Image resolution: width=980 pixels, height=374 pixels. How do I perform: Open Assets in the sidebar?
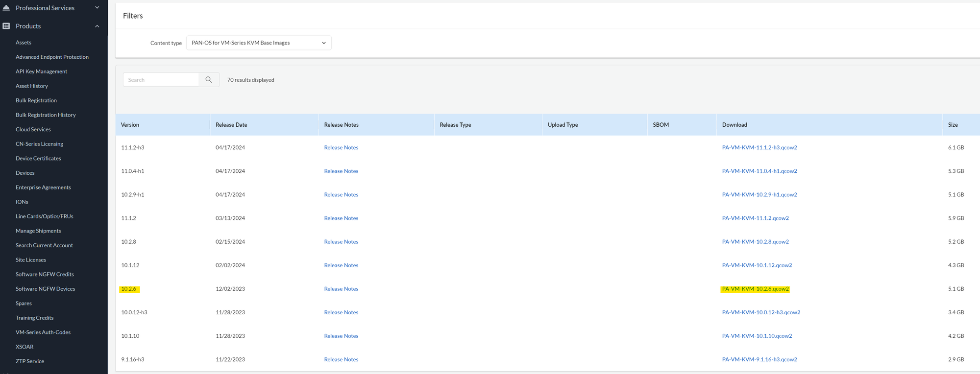[x=24, y=43]
